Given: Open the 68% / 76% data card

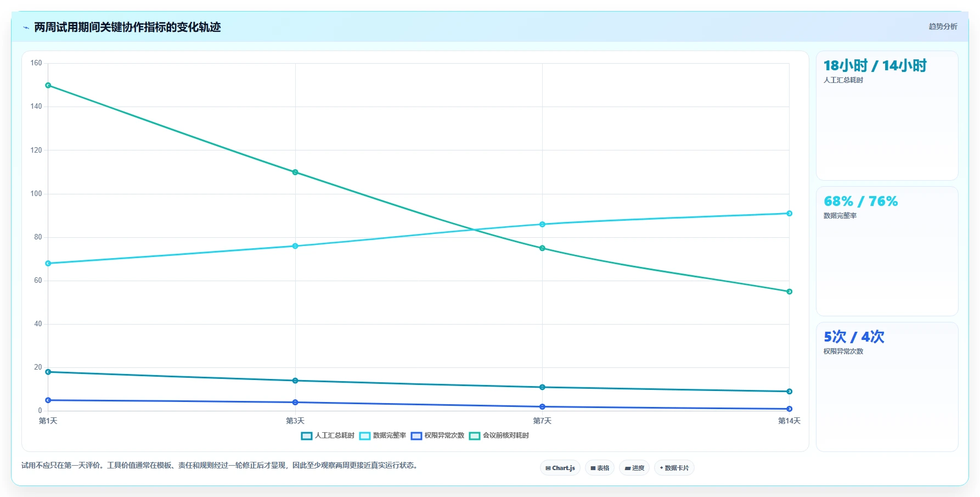Looking at the screenshot, I should (887, 251).
